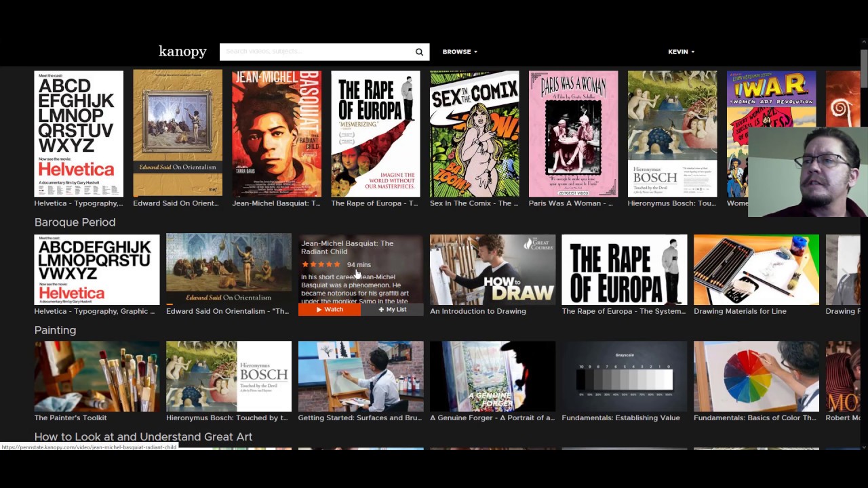The width and height of the screenshot is (868, 488).
Task: Click 'Edward Said On Orient...' title text
Action: click(x=176, y=203)
